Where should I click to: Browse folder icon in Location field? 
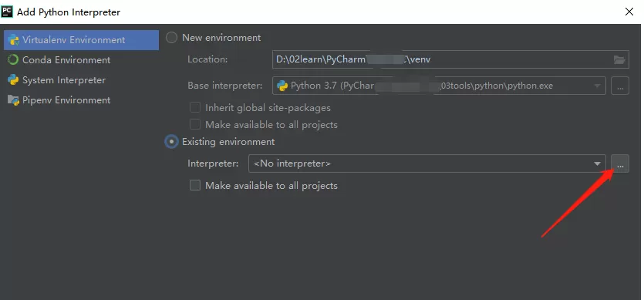[619, 60]
